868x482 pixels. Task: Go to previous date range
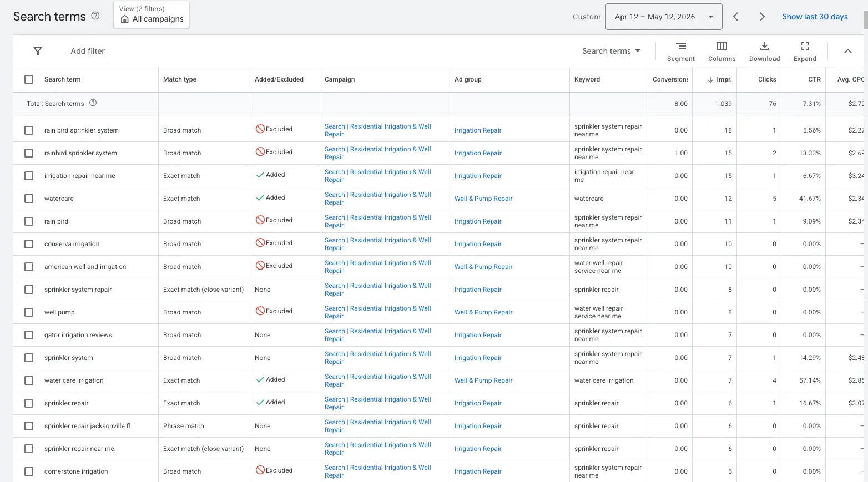tap(736, 17)
